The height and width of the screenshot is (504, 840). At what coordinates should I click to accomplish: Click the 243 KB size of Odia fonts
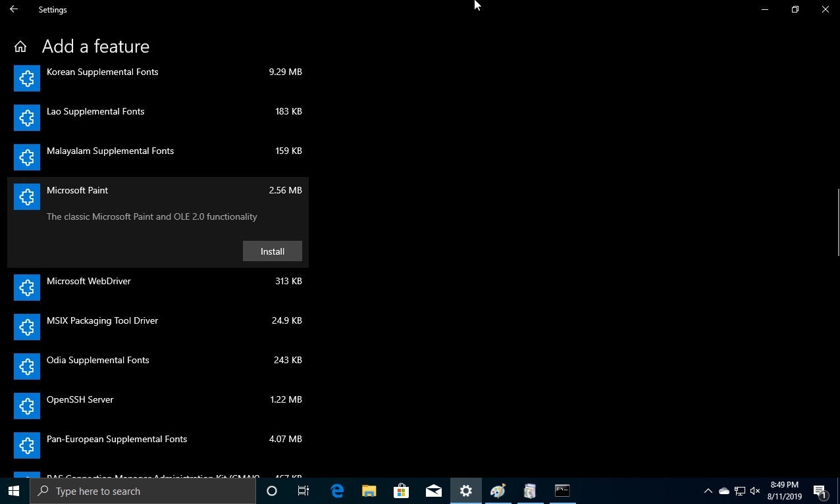(x=288, y=360)
